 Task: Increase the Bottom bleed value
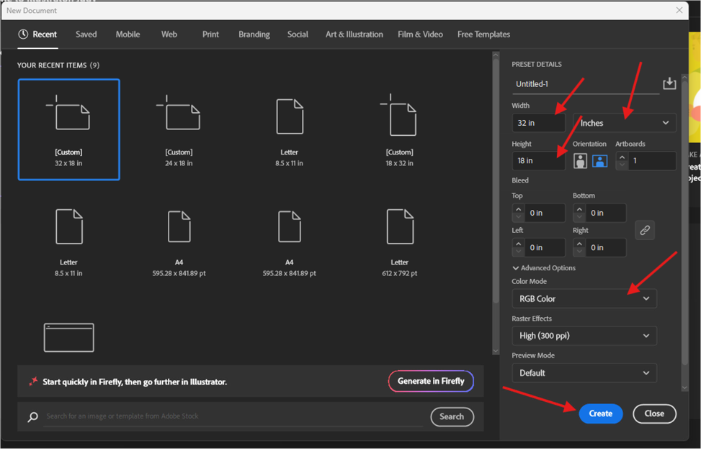pyautogui.click(x=579, y=209)
